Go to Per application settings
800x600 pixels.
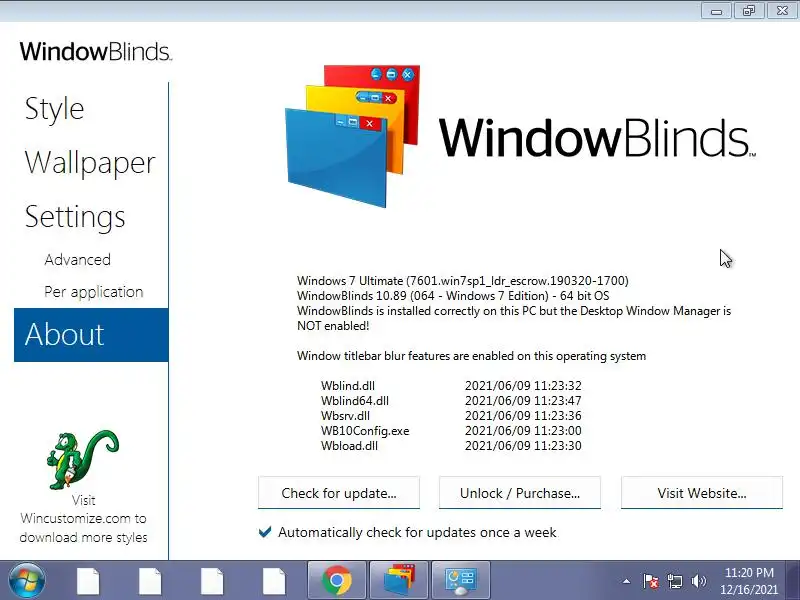coord(94,292)
